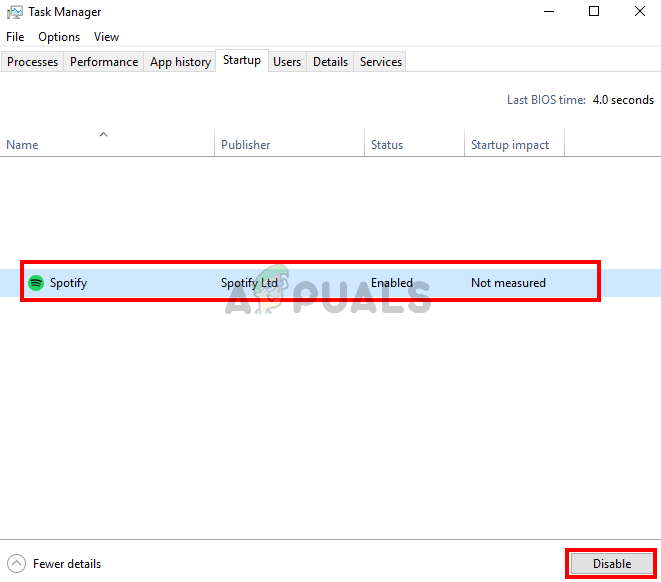Sort by the Startup impact column header
The width and height of the screenshot is (661, 582).
[514, 143]
